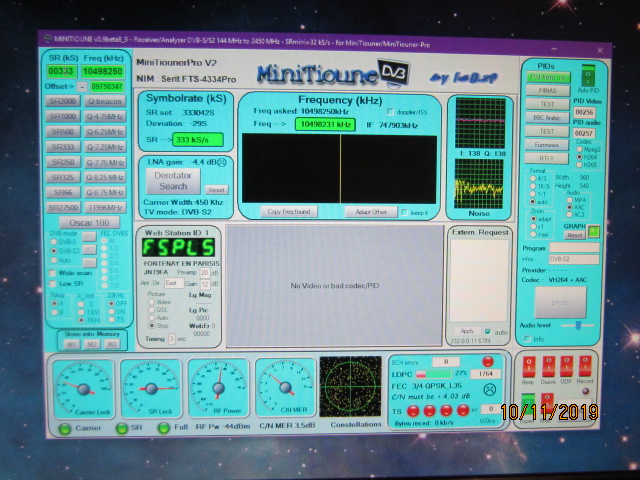Click the green GRAPH indicator button

594,231
